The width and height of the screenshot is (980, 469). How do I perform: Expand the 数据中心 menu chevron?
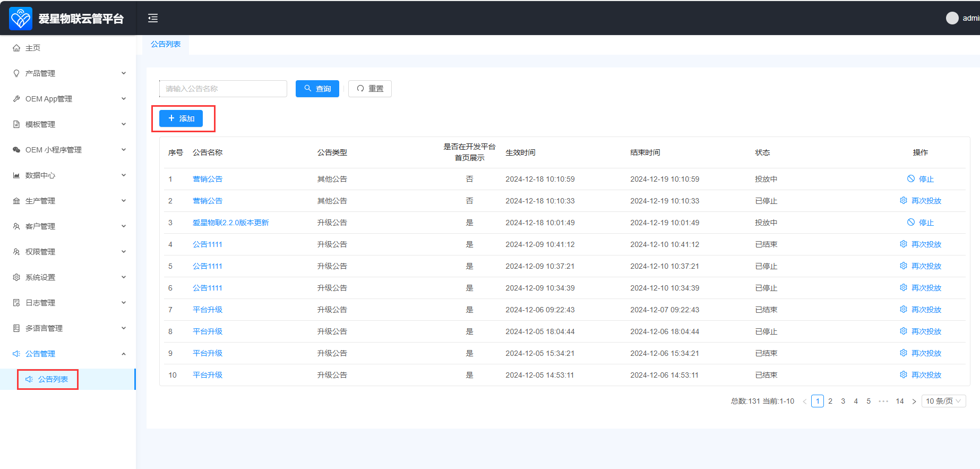(x=124, y=175)
